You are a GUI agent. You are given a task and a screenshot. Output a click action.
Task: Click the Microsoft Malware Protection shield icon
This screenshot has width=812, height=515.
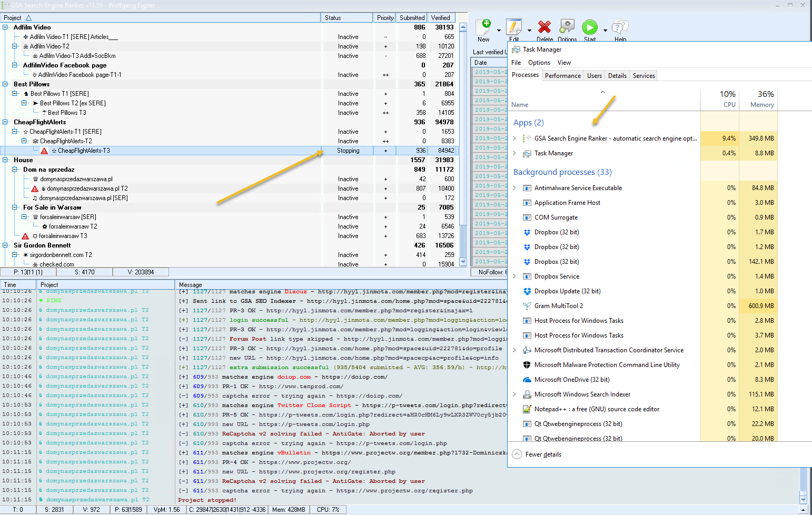click(x=527, y=365)
